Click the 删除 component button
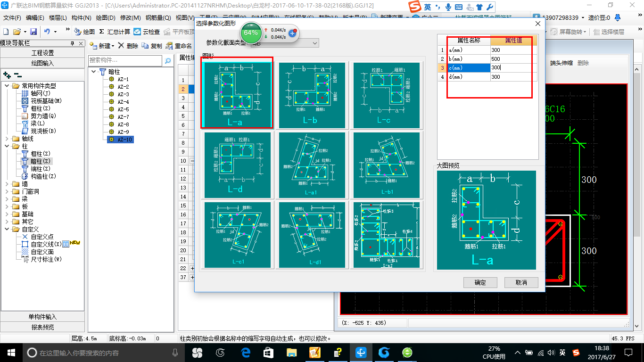Viewport: 644px width, 362px height. click(x=128, y=46)
